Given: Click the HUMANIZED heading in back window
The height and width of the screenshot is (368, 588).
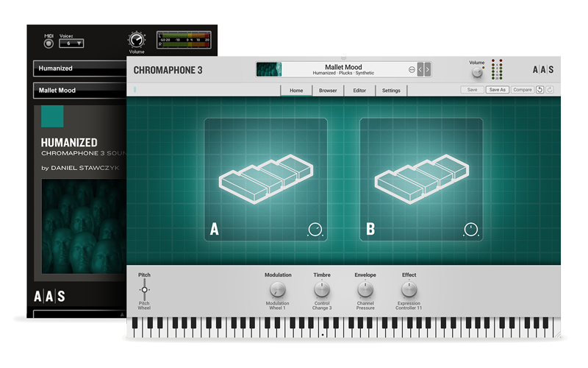Looking at the screenshot, I should [69, 143].
